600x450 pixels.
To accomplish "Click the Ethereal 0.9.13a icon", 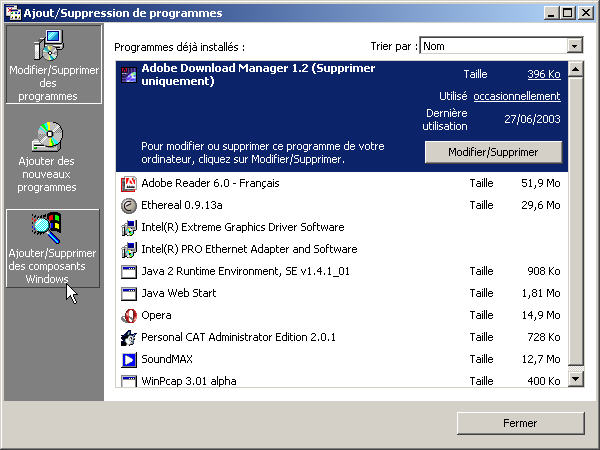I will click(129, 205).
